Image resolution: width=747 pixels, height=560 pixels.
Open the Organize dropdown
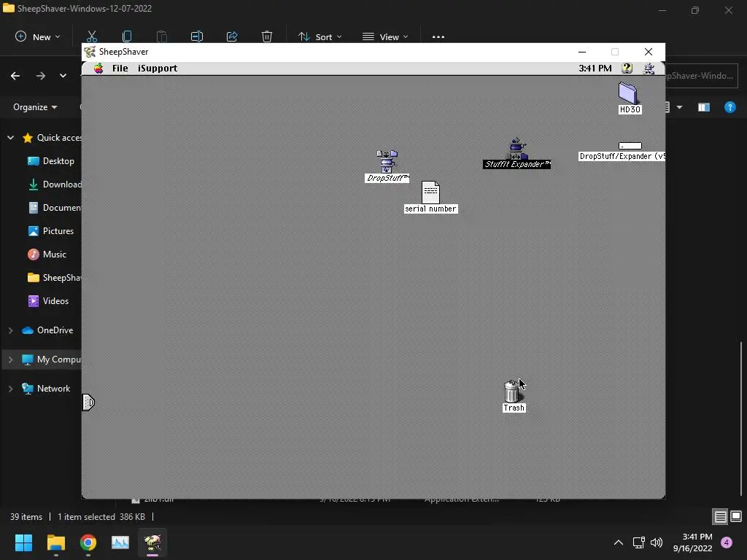[x=35, y=107]
